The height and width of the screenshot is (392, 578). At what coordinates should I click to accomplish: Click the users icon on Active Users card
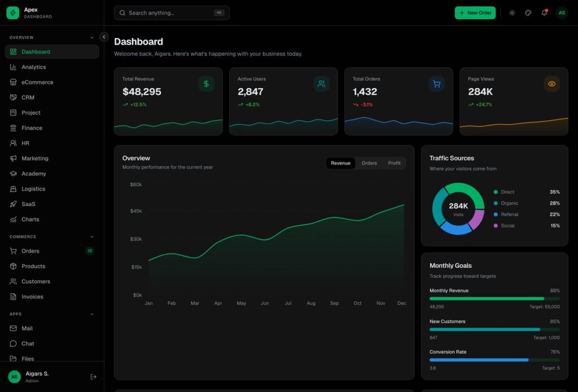(x=321, y=83)
